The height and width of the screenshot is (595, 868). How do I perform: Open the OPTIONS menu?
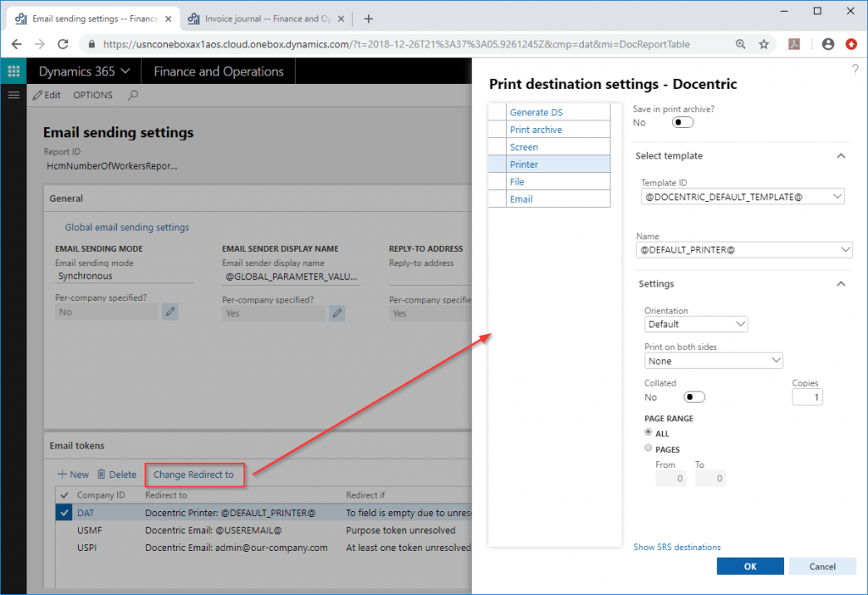coord(92,95)
